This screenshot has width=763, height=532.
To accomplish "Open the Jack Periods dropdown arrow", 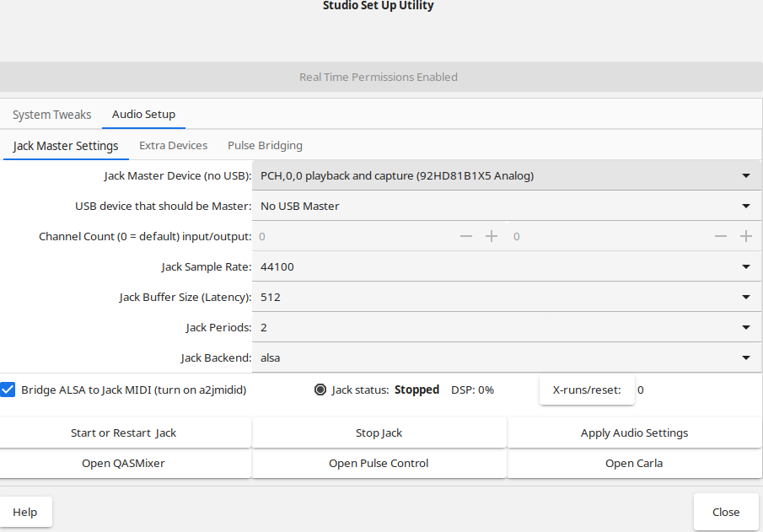I will (x=746, y=328).
